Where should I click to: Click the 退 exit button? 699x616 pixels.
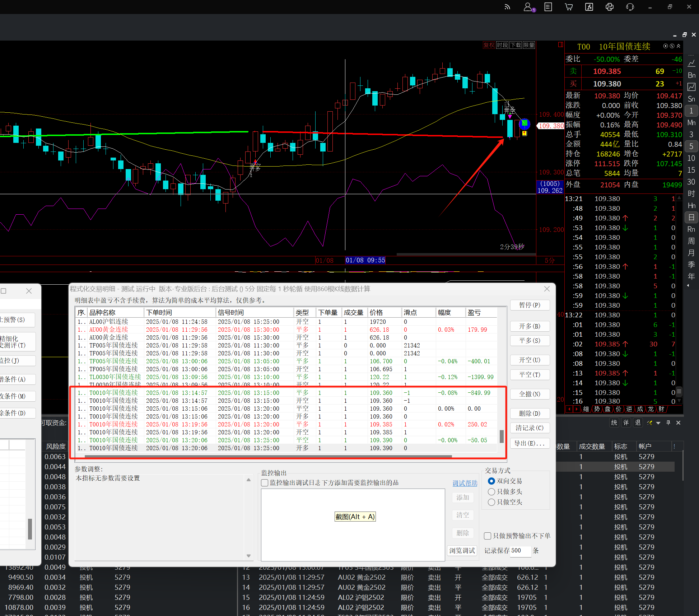638,423
